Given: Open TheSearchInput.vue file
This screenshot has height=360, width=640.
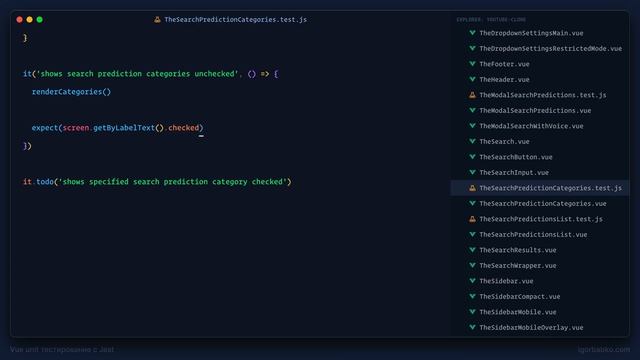Looking at the screenshot, I should click(514, 173).
